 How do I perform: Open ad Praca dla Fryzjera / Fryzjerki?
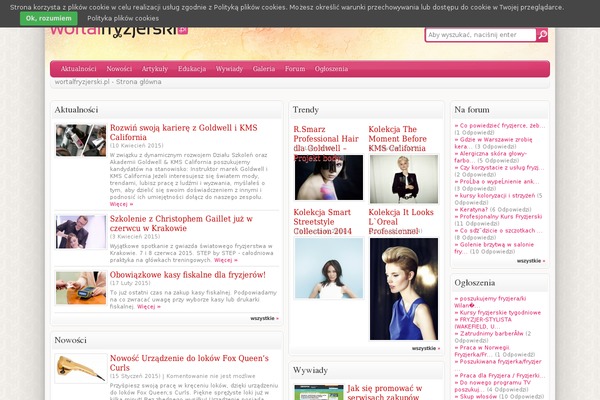[x=500, y=376]
